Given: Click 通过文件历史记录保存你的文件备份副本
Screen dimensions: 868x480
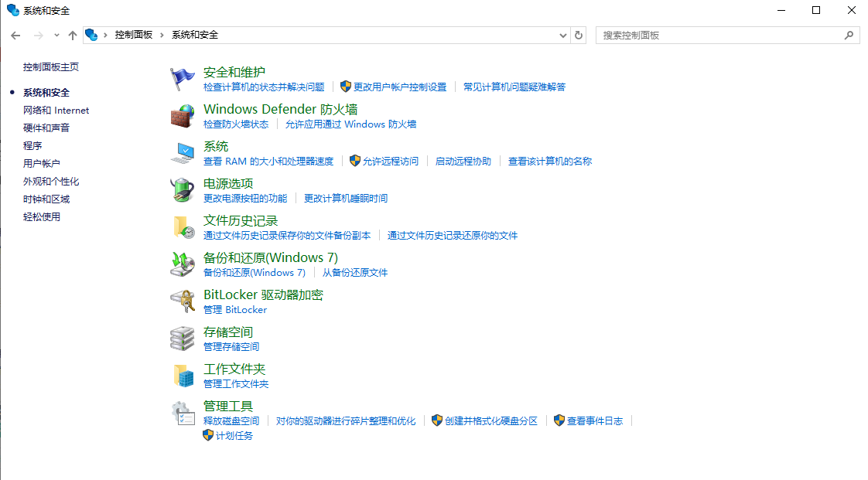Looking at the screenshot, I should click(x=287, y=235).
